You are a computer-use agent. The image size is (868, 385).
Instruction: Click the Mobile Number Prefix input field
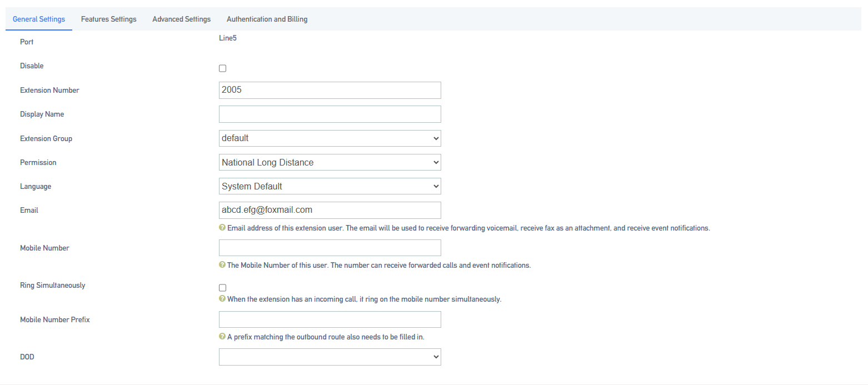(330, 319)
